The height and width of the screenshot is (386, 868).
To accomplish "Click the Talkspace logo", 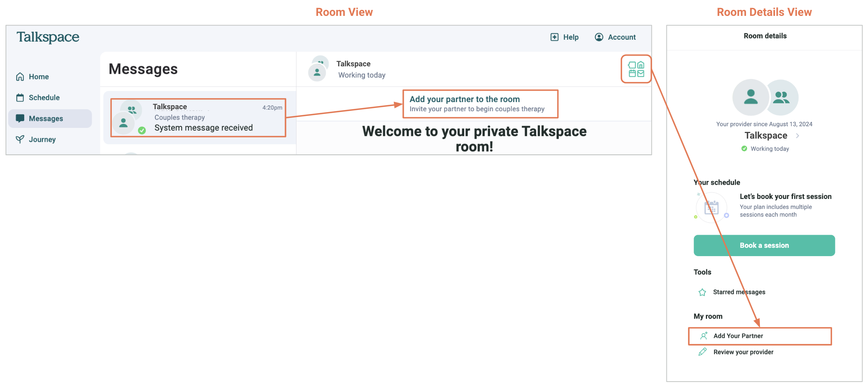I will click(x=48, y=37).
